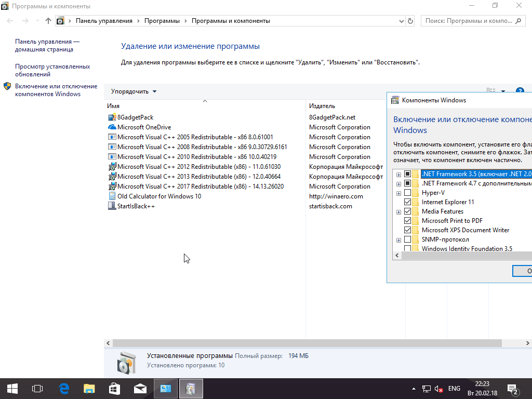This screenshot has width=532, height=399.
Task: Expand the SNMP-протокол tree node
Action: (x=398, y=240)
